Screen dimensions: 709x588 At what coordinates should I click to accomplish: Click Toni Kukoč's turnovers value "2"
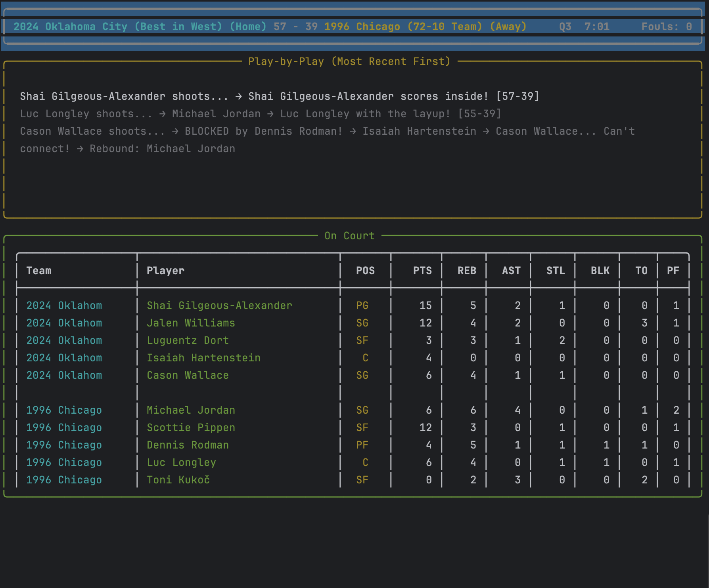point(644,480)
